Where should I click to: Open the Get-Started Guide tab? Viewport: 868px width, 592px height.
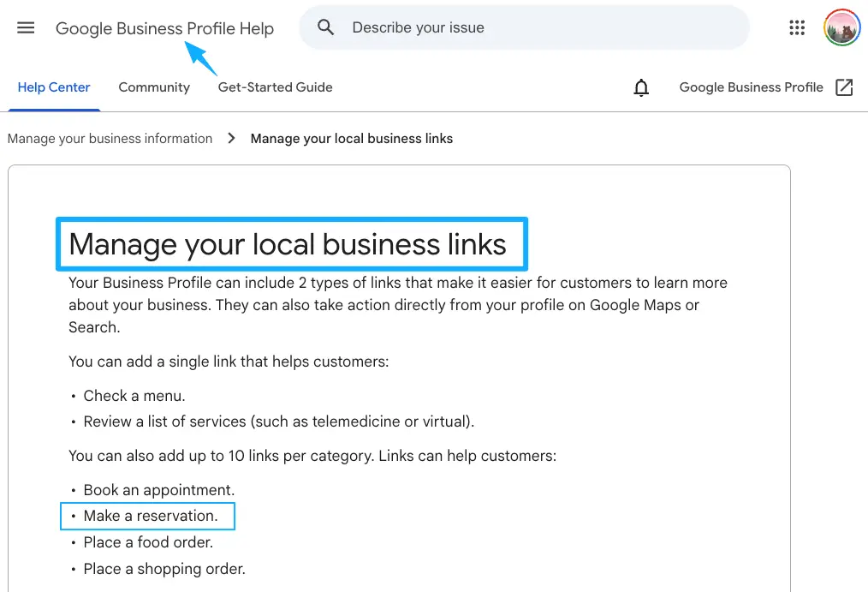tap(275, 87)
